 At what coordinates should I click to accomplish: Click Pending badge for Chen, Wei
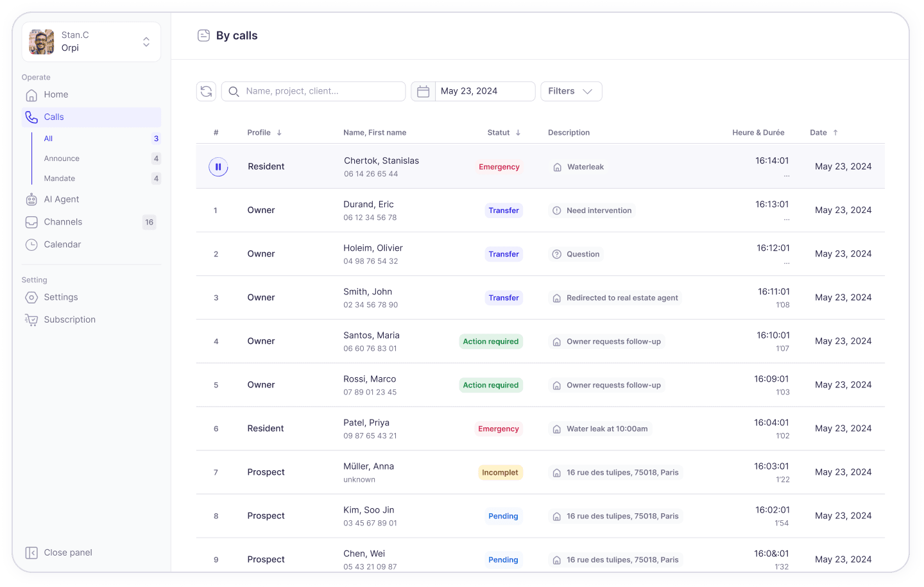[x=503, y=559]
